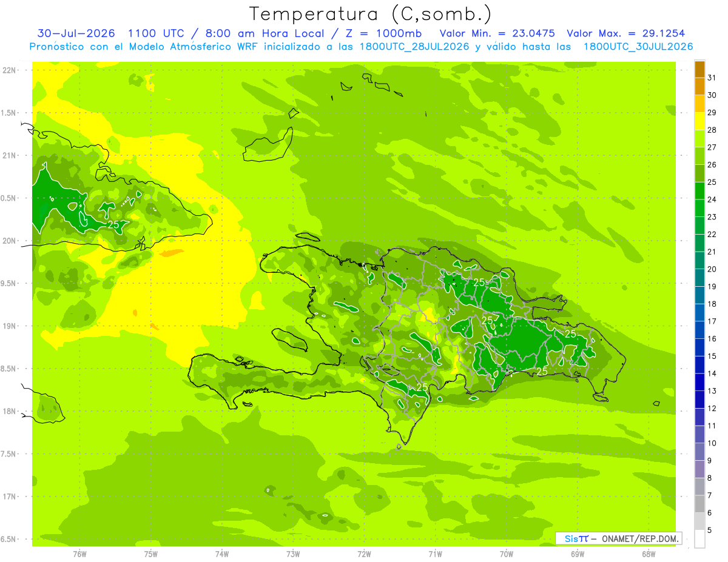Pick the yellow legend swatch between 28 and 29
This screenshot has height=562, width=728.
pos(699,121)
